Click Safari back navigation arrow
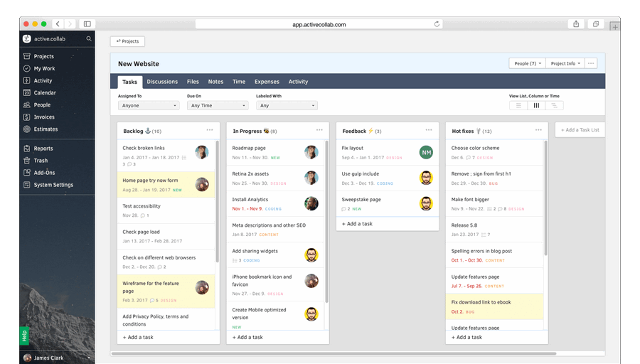Screen dimensions: 640x364 click(58, 24)
